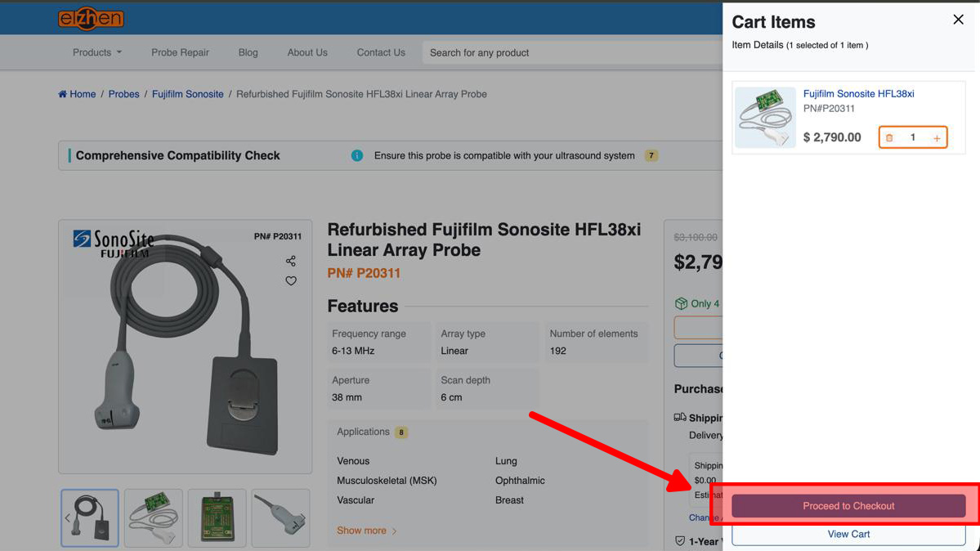The image size is (980, 551).
Task: Click the Elzhen logo in the header
Action: [91, 17]
